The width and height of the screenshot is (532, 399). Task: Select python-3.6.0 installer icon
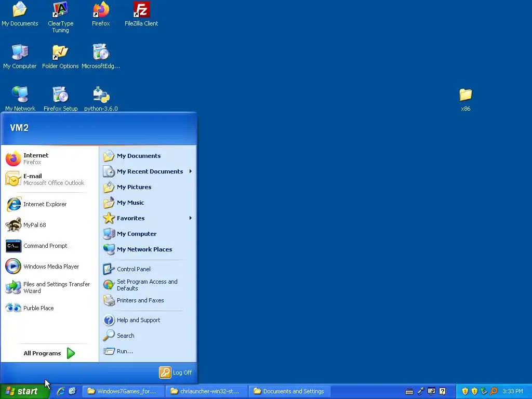coord(101,99)
